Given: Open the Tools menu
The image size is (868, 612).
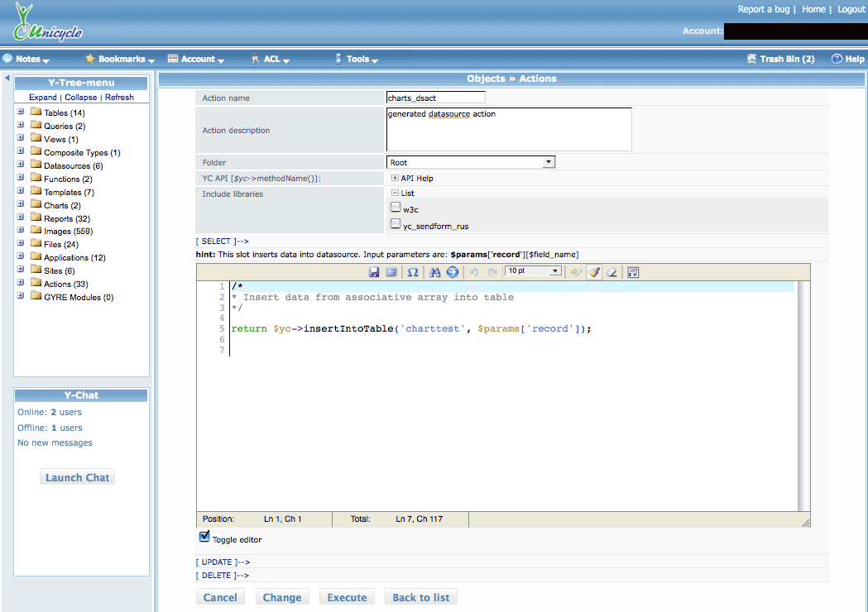Looking at the screenshot, I should click(357, 59).
